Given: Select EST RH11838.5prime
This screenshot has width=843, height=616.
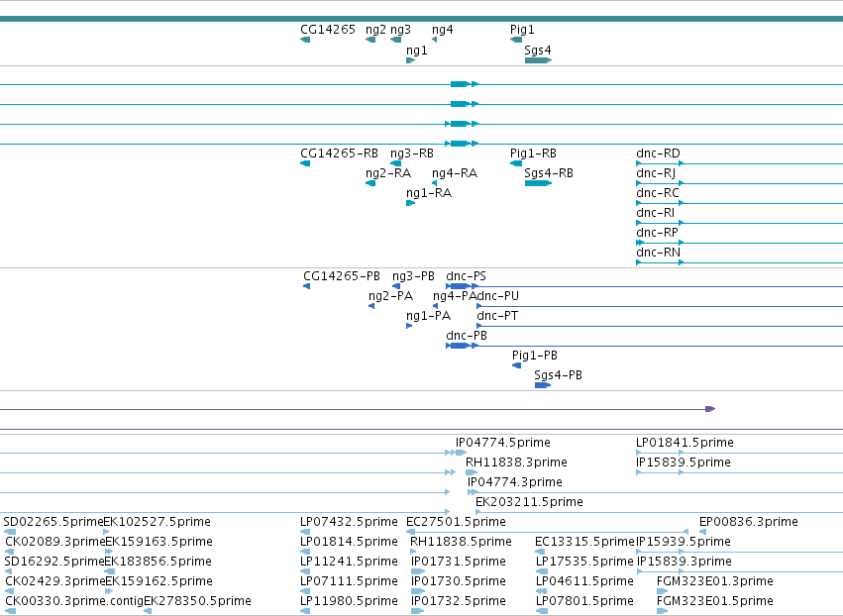Looking at the screenshot, I should click(x=461, y=542).
